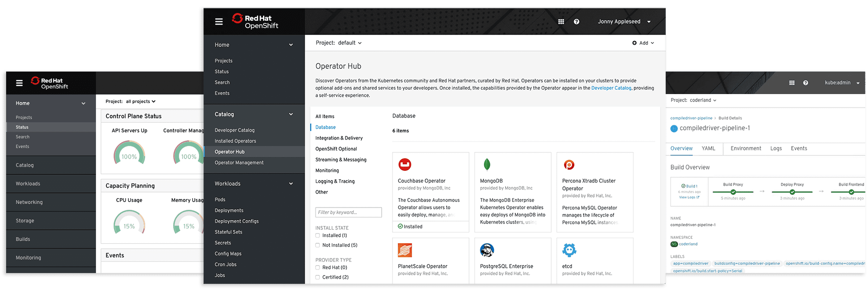Select Overview tab in build details
This screenshot has width=868, height=290.
pyautogui.click(x=681, y=148)
